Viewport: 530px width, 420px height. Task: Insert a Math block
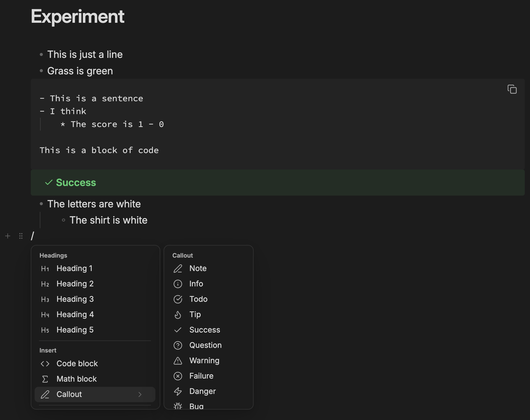[95, 379]
